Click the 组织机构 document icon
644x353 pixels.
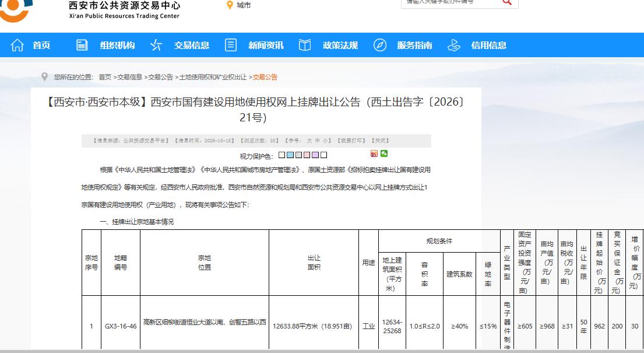[x=82, y=45]
